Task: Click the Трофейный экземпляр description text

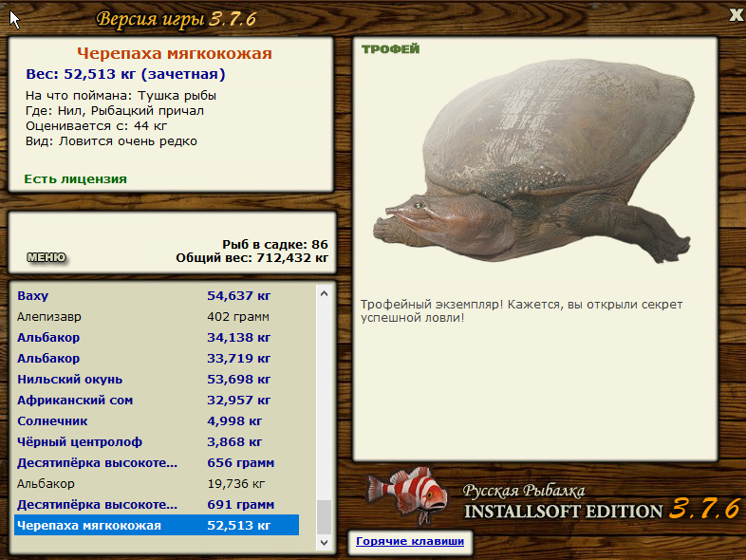Action: tap(521, 311)
